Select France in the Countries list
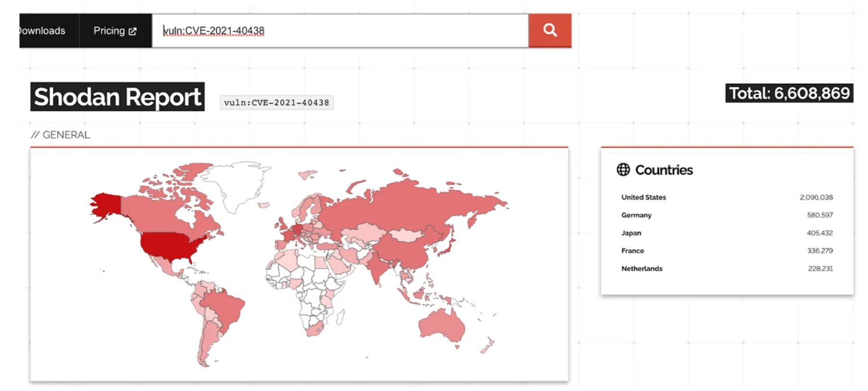 [x=632, y=251]
